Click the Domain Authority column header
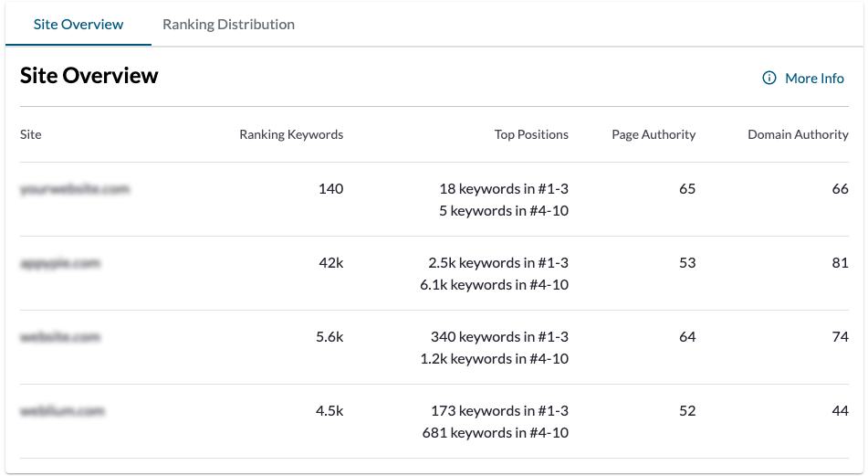The width and height of the screenshot is (868, 476). 798,134
